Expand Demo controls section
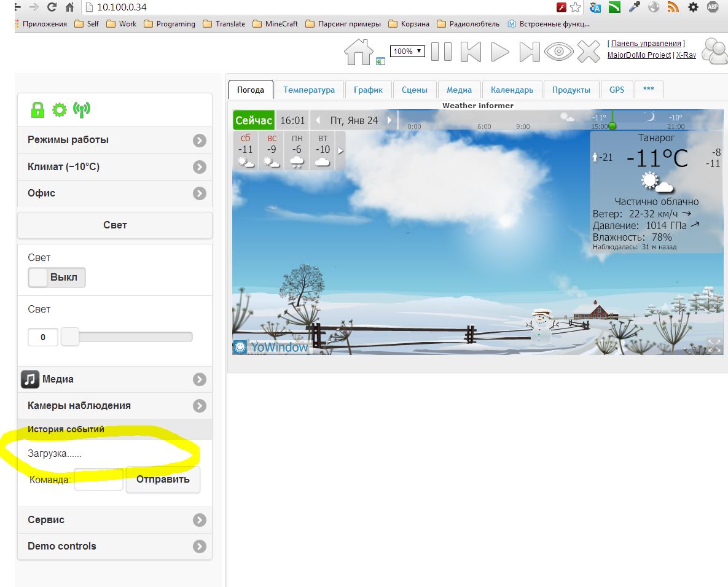728x587 pixels. pyautogui.click(x=115, y=546)
